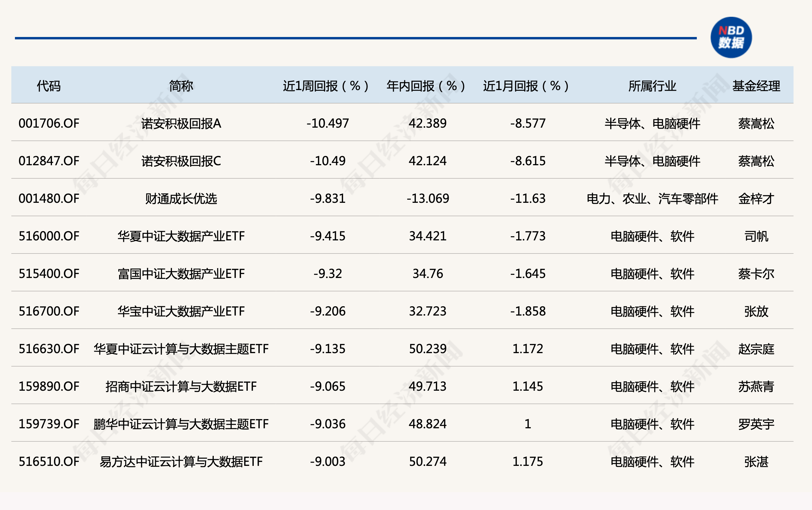
Task: Select fund name 诺安积极回报C
Action: [181, 161]
